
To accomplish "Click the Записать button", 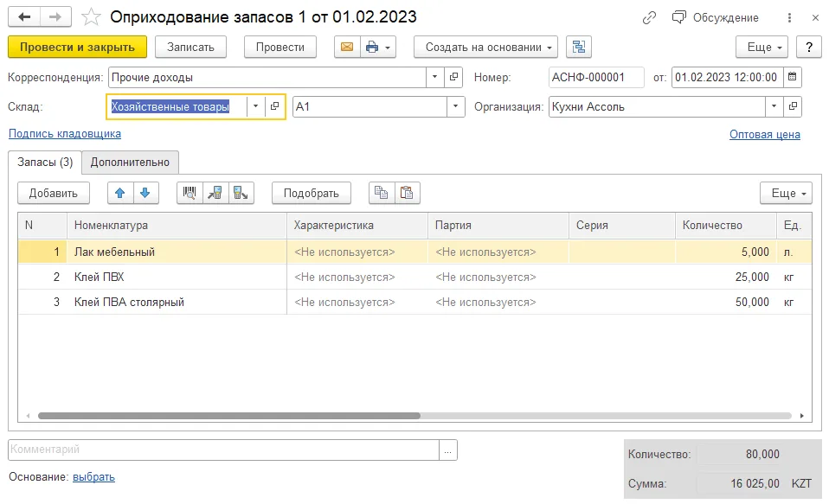I will click(191, 47).
